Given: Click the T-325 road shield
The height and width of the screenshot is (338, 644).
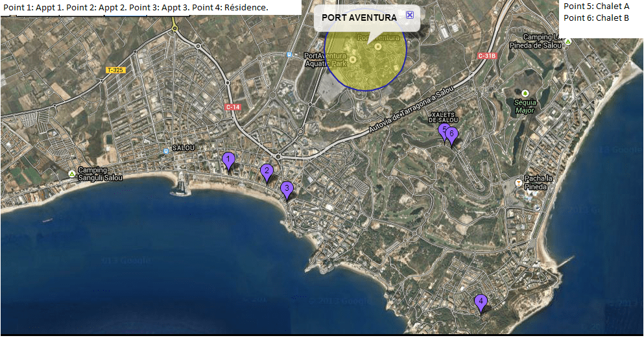Looking at the screenshot, I should coord(115,69).
